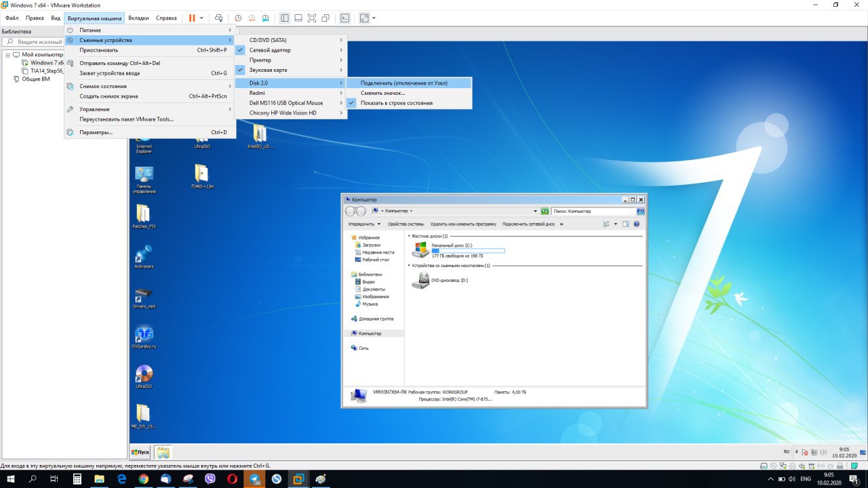Expand the Снимок состояния submenu
This screenshot has width=868, height=488.
tap(150, 86)
